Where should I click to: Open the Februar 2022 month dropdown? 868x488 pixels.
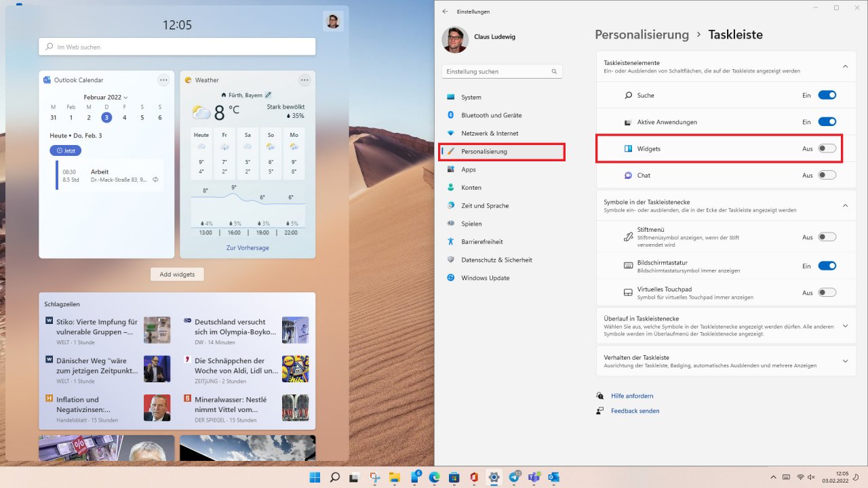tap(106, 98)
